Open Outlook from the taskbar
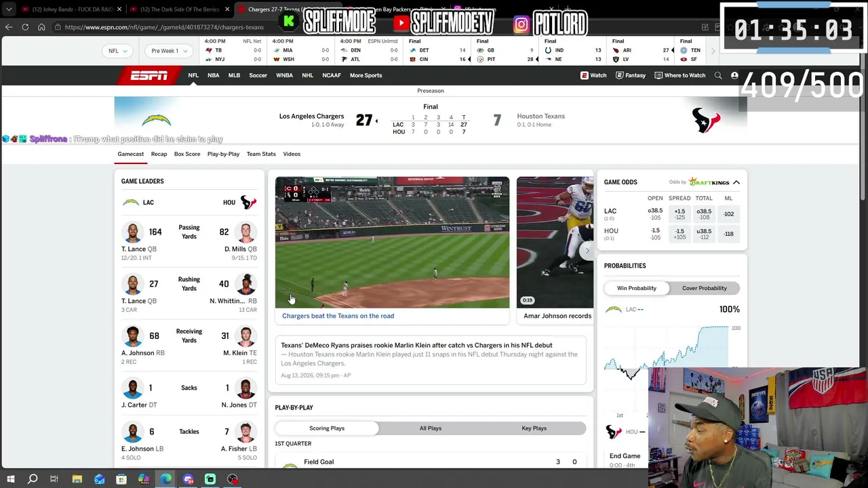868x488 pixels. [99, 479]
